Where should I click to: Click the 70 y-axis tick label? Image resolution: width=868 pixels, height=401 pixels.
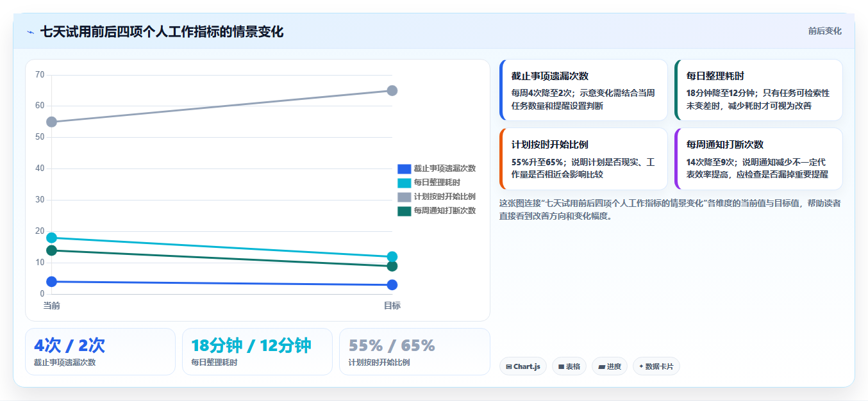click(x=40, y=75)
